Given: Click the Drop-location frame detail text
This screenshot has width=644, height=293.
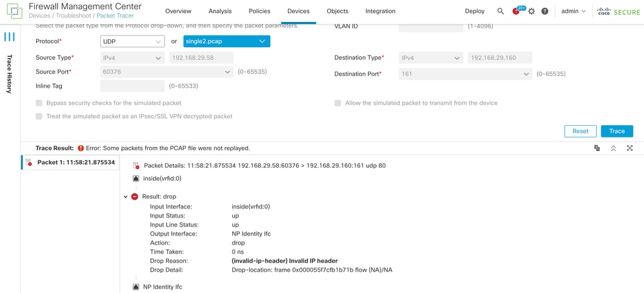Looking at the screenshot, I should coord(312,270).
